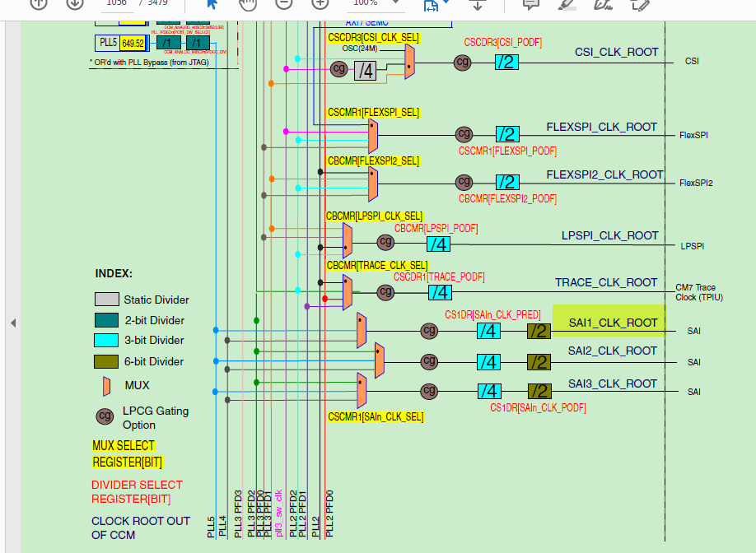Viewport: 756px width, 553px height.
Task: Click the CSCDR3[CSI_PODF] divider label
Action: tap(503, 43)
